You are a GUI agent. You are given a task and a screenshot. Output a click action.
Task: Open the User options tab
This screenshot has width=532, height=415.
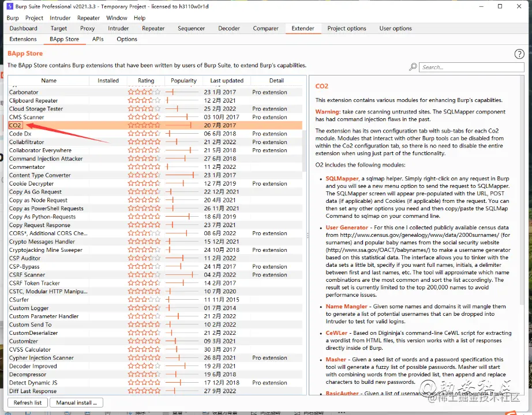coord(396,28)
